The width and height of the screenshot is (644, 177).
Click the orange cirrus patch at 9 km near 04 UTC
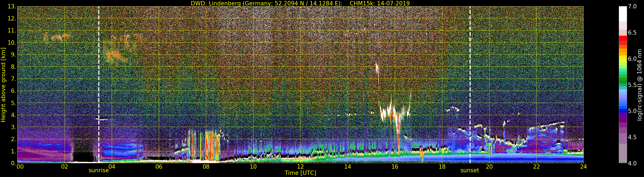click(x=115, y=56)
